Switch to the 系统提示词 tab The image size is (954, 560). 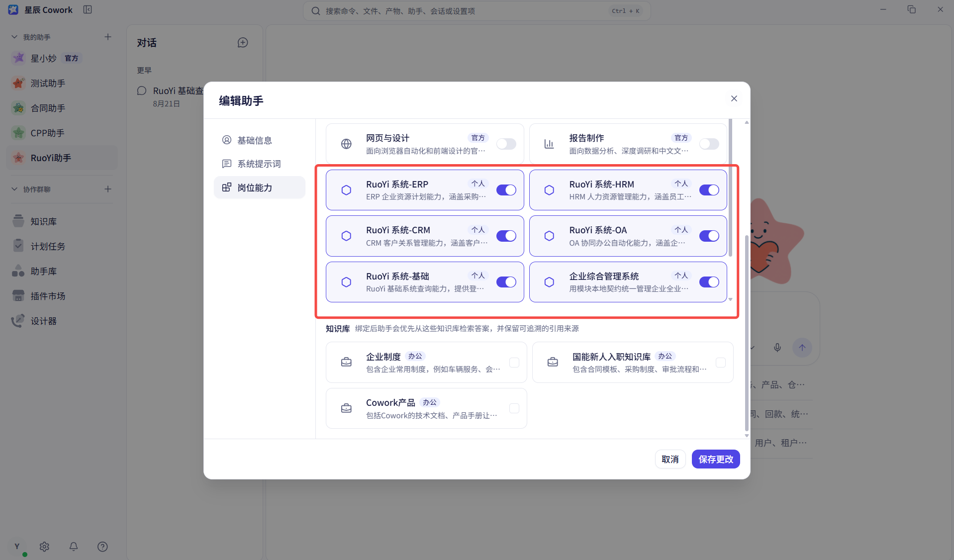tap(260, 164)
